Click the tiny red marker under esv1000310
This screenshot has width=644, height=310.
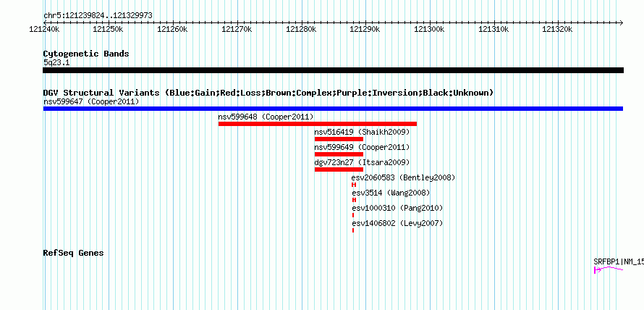[x=353, y=215]
